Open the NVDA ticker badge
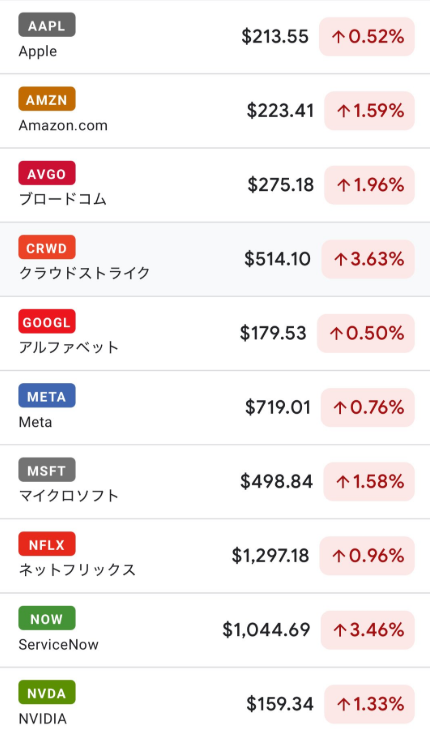 47,693
